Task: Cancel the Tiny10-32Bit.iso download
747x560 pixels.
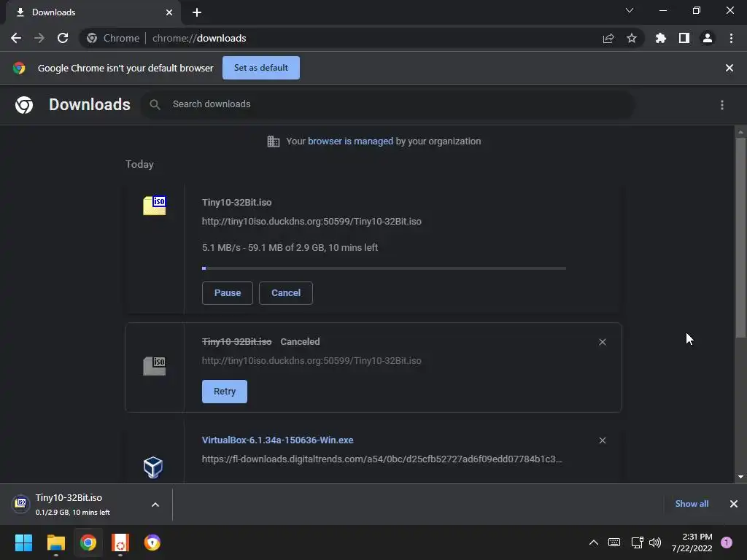Action: (x=286, y=293)
